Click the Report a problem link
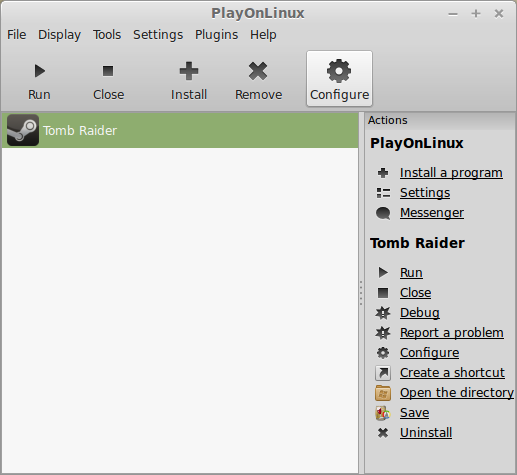The width and height of the screenshot is (517, 475). click(x=452, y=333)
